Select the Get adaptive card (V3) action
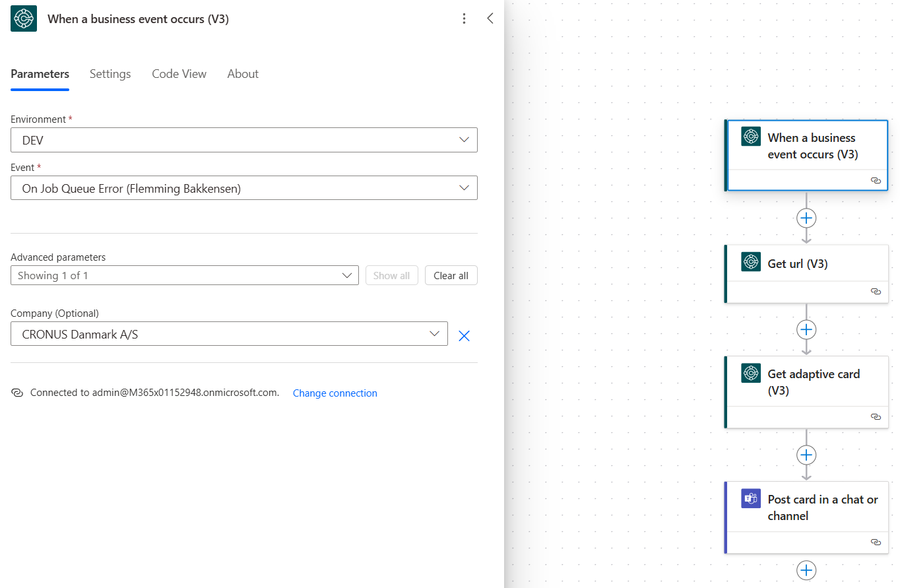Image resolution: width=900 pixels, height=588 pixels. (806, 392)
